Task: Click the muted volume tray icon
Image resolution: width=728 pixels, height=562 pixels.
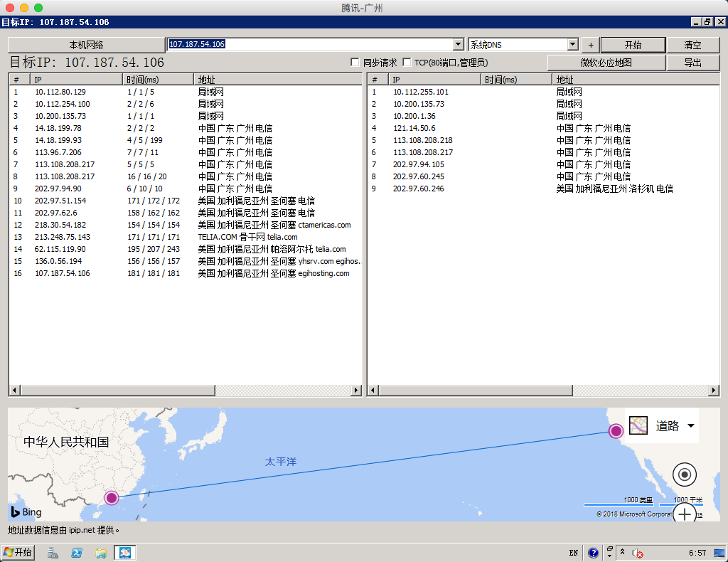Action: point(638,553)
